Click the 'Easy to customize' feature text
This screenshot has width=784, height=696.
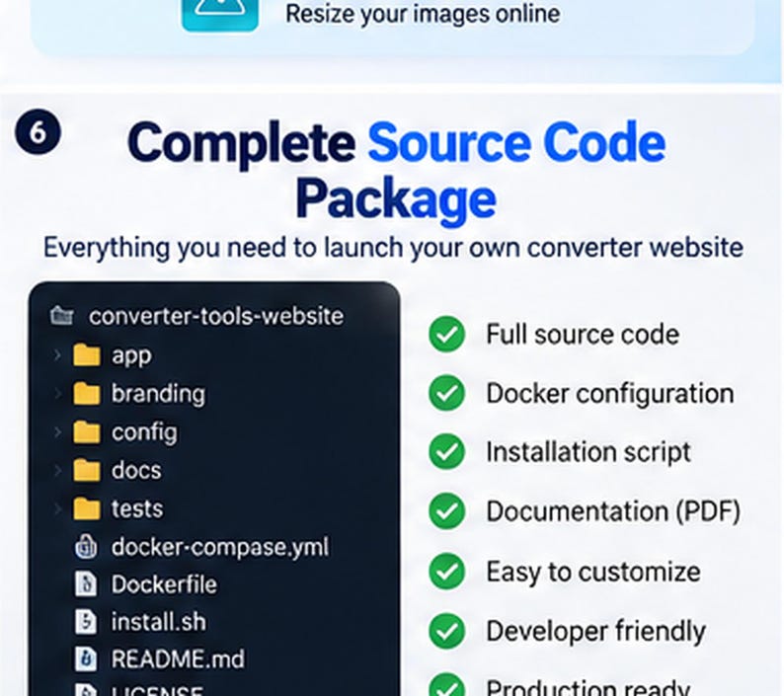[593, 572]
